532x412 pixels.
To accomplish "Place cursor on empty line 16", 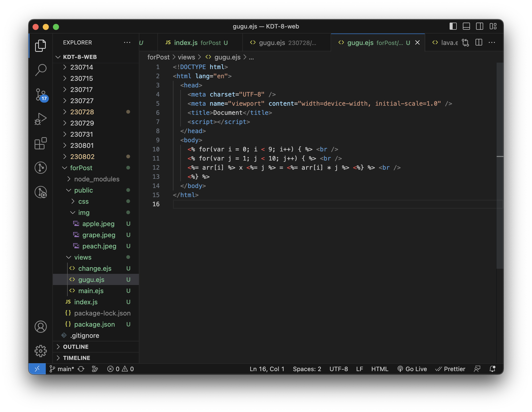I will [x=334, y=204].
